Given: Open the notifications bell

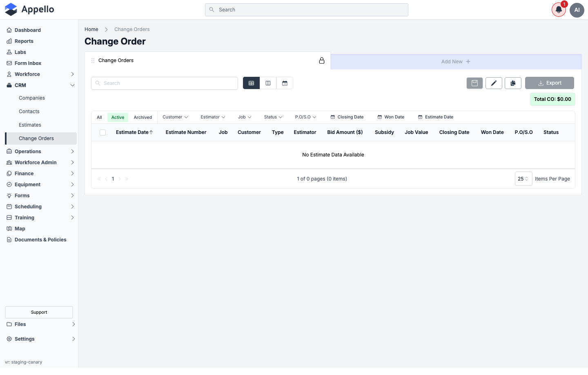Looking at the screenshot, I should tap(559, 10).
